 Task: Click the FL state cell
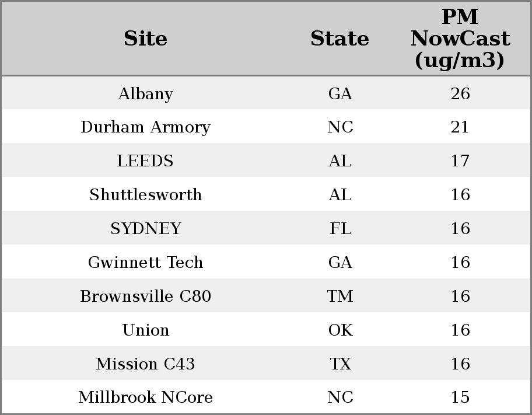point(340,228)
